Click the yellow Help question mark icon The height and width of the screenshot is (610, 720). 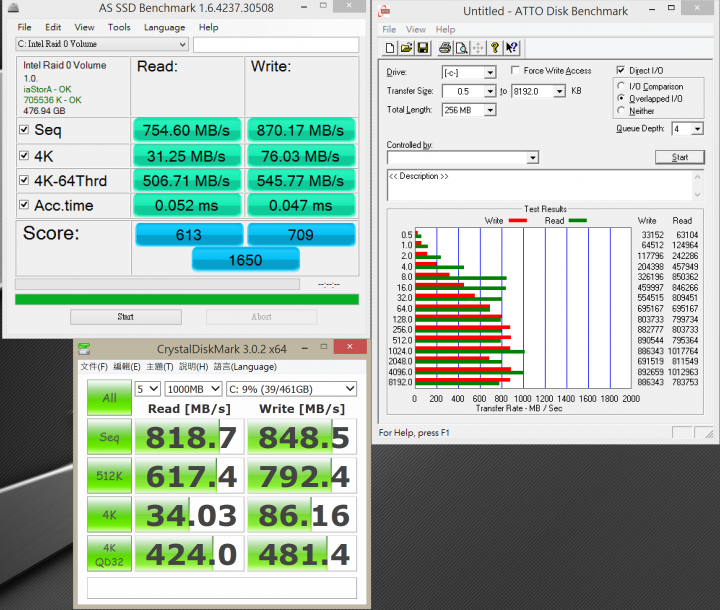495,48
